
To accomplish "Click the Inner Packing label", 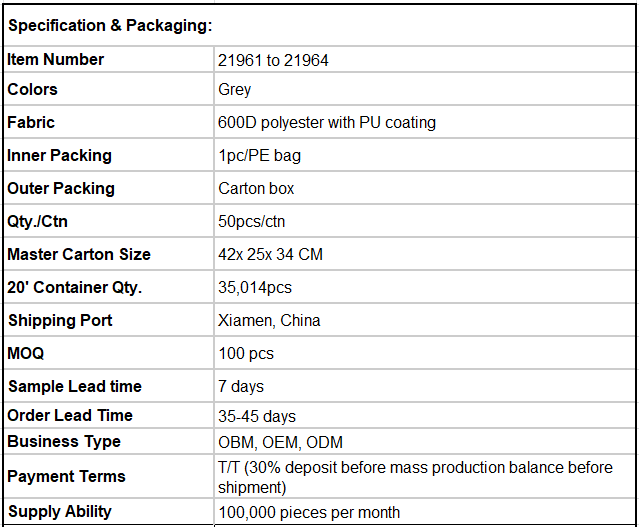I will click(x=59, y=156).
